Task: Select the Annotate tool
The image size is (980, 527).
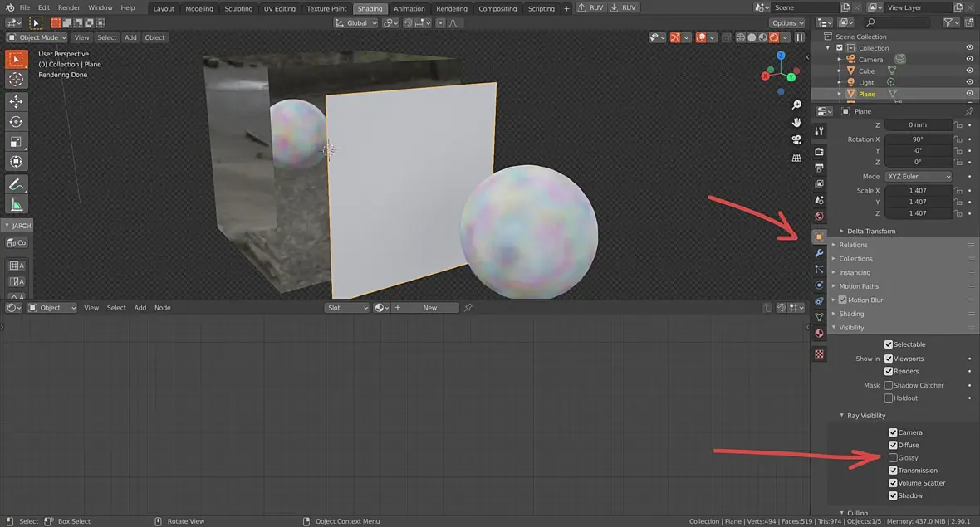Action: 16,184
